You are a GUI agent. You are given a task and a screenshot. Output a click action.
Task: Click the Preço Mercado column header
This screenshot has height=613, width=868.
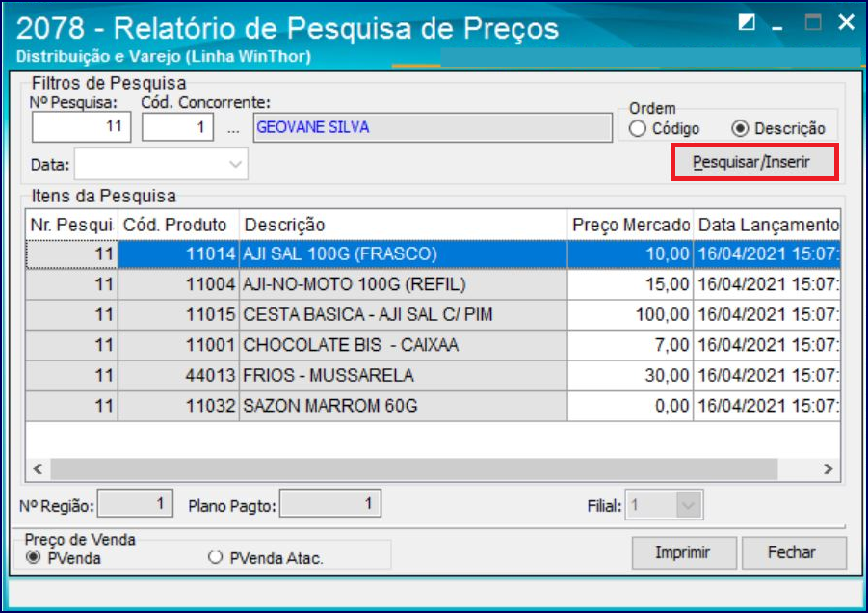(x=630, y=225)
